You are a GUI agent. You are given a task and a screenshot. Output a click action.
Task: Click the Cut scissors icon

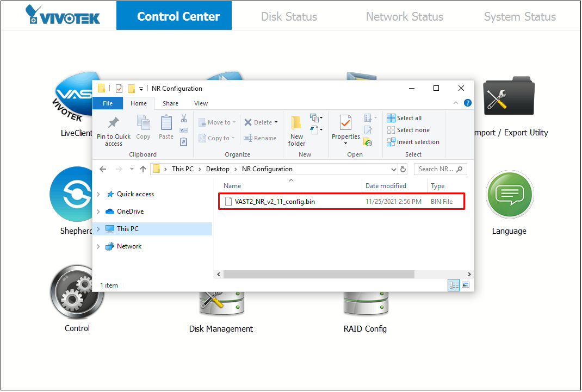184,119
